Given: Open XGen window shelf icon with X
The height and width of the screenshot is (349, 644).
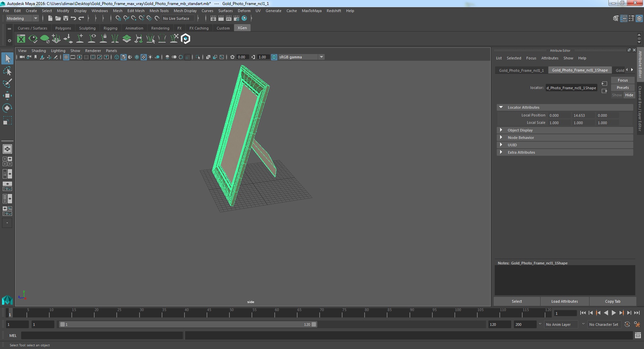Looking at the screenshot, I should click(x=21, y=39).
